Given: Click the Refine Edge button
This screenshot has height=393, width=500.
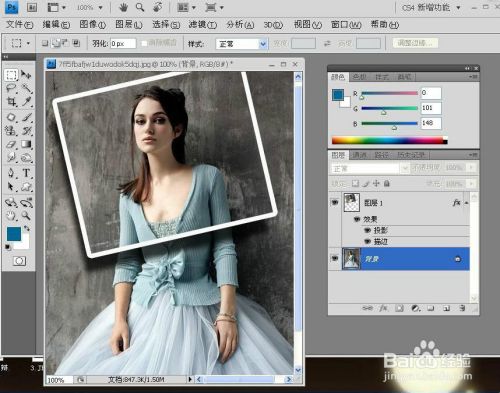Looking at the screenshot, I should [x=415, y=43].
